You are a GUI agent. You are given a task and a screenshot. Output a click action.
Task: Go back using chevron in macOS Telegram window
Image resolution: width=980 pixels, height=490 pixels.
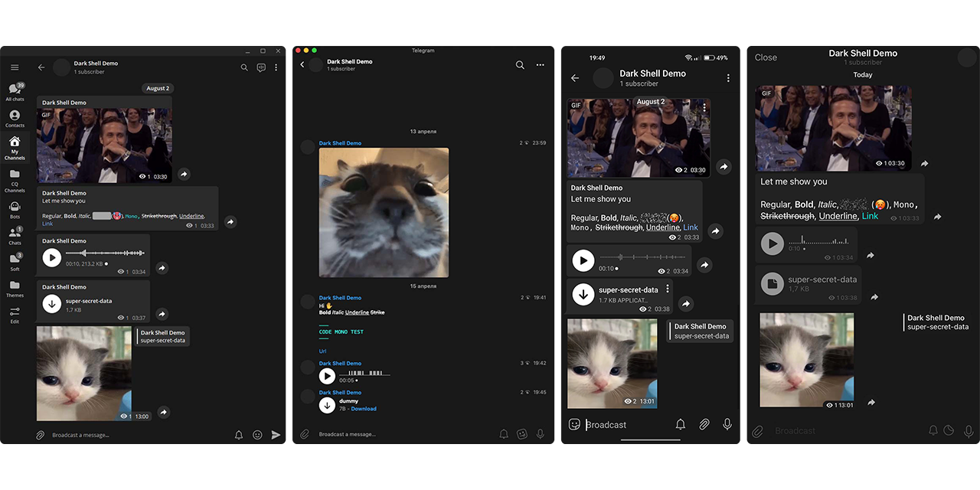click(x=302, y=65)
